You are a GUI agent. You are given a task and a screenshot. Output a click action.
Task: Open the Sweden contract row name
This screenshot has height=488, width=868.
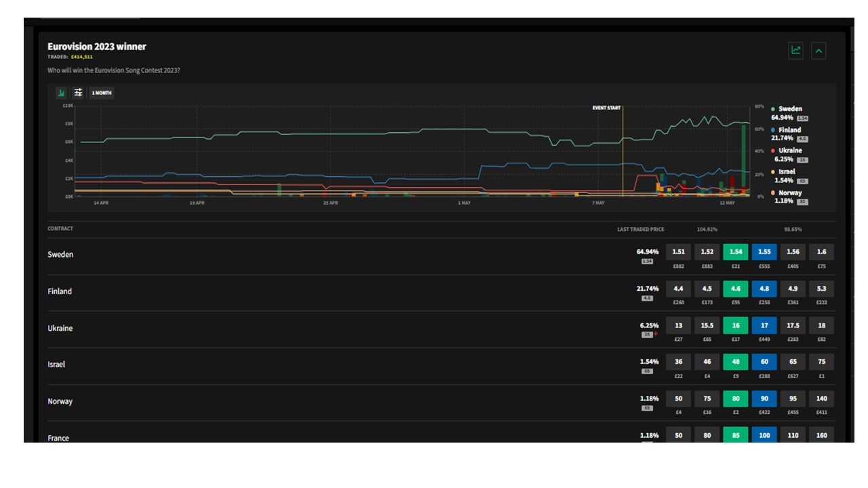tap(60, 255)
